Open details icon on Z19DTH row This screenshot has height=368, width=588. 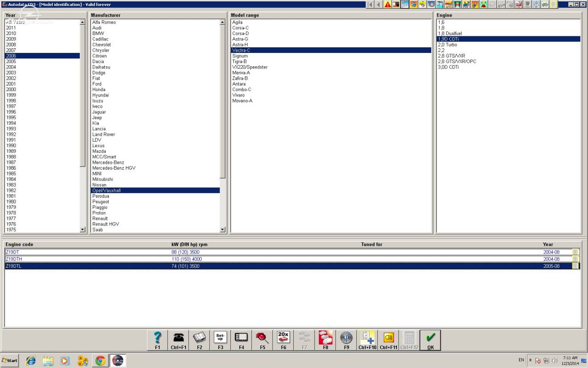coord(575,259)
